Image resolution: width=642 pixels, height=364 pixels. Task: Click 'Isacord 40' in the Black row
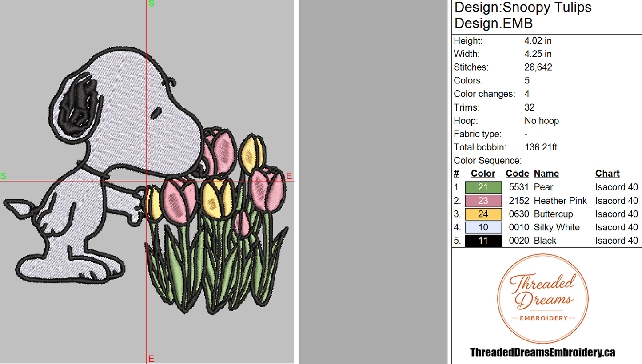pyautogui.click(x=617, y=241)
